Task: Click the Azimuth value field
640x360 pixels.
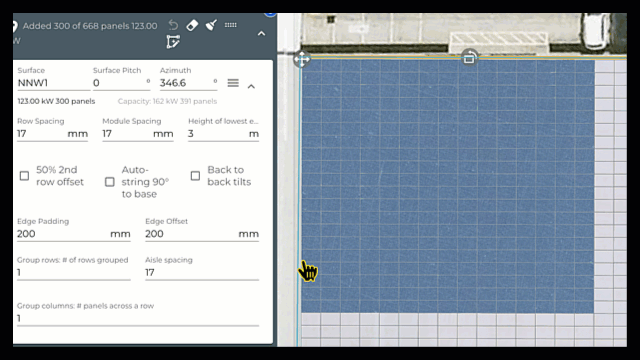Action: (188, 83)
